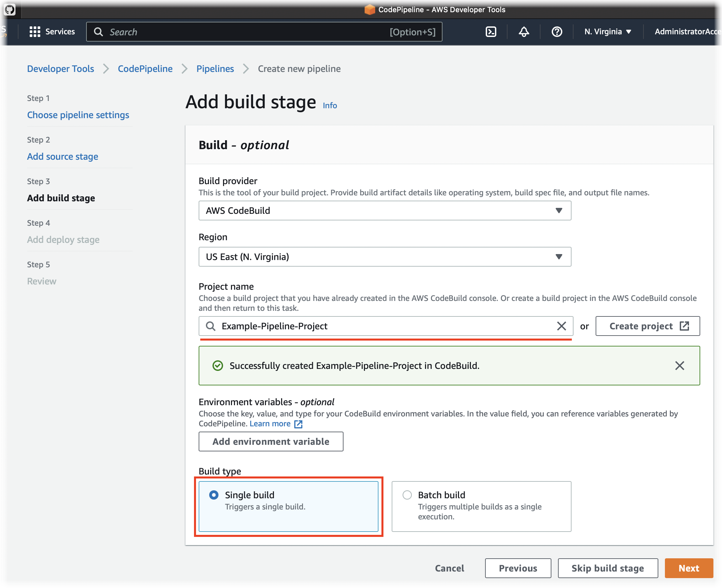Screen dimensions: 722x588
Task: Click Add environment variable button
Action: pyautogui.click(x=271, y=441)
